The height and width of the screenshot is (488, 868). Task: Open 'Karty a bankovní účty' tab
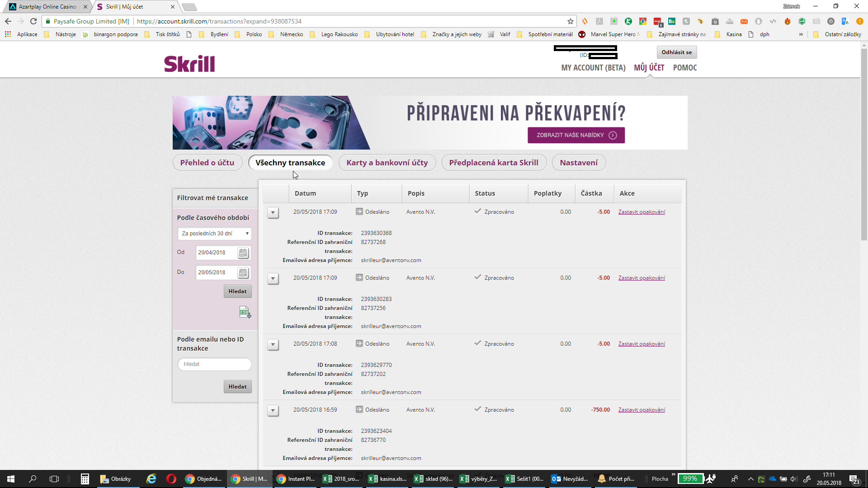387,163
